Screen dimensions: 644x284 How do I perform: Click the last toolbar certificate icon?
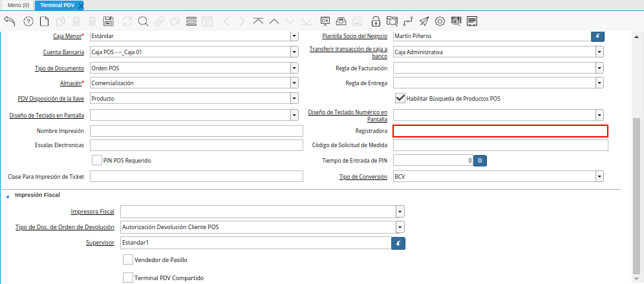click(472, 21)
